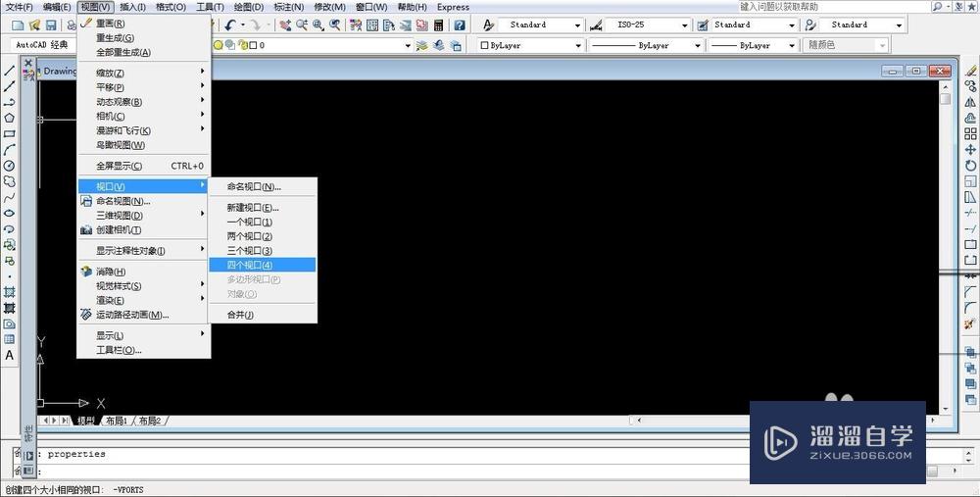This screenshot has width=980, height=497.
Task: Open the Express menu
Action: (x=453, y=7)
